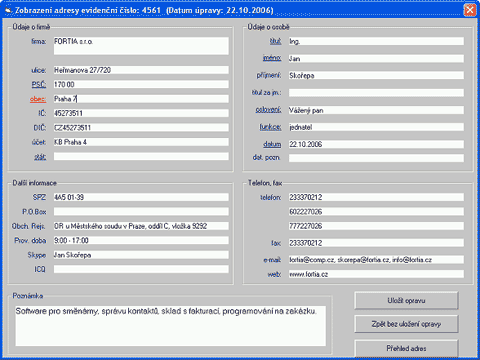480x360 pixels.
Task: Click the phone field 602227026
Action: coord(376,211)
